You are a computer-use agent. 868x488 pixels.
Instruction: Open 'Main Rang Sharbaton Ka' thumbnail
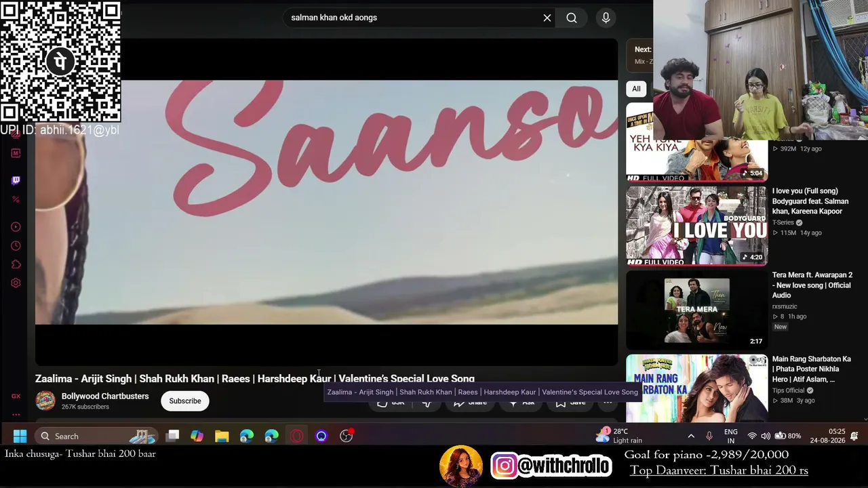coord(696,388)
